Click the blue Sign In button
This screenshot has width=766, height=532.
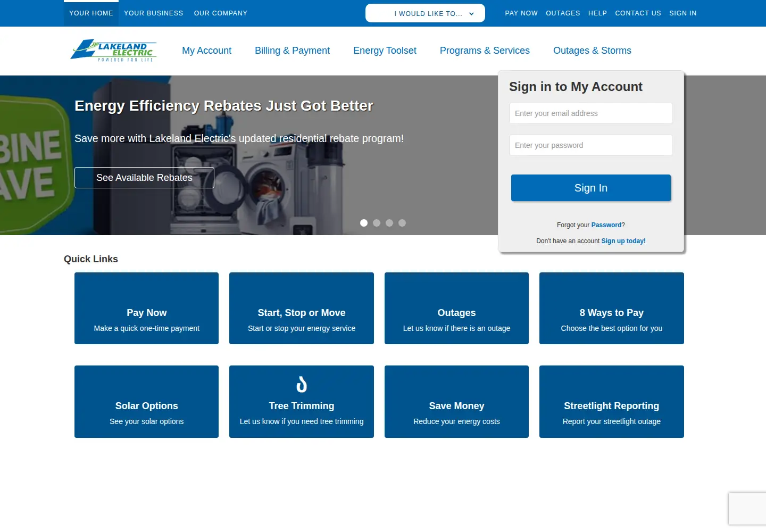[x=590, y=188]
